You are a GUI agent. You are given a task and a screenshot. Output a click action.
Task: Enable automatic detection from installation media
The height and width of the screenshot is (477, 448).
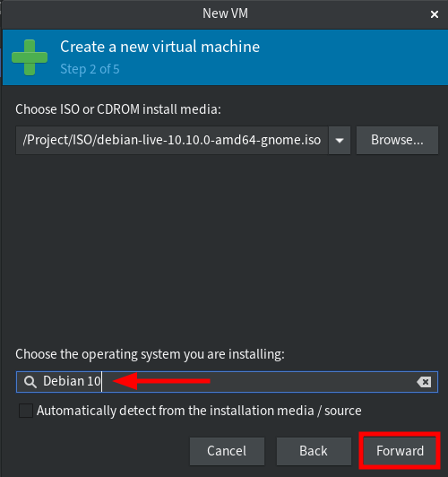[x=26, y=411]
